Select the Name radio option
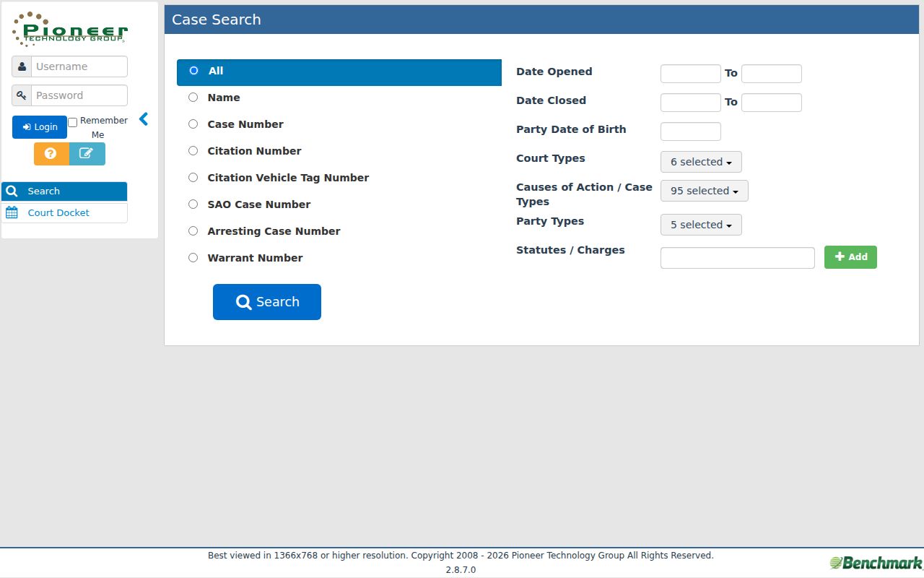This screenshot has height=578, width=924. coord(193,98)
